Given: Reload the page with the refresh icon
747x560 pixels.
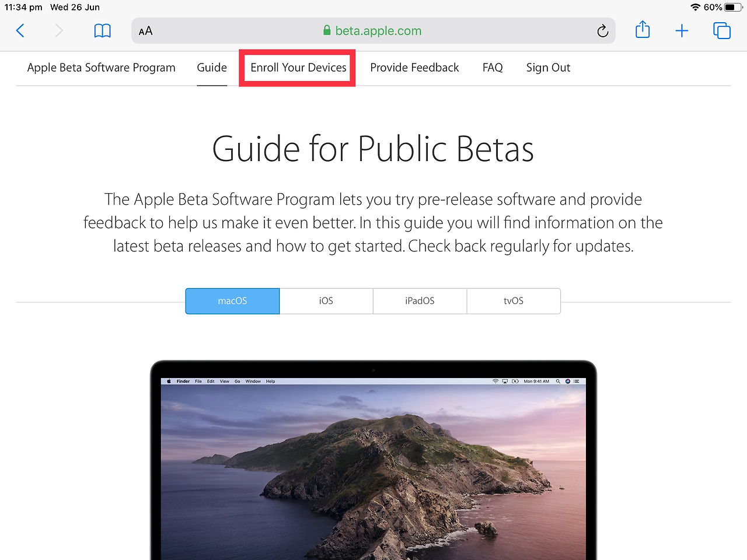Looking at the screenshot, I should point(603,31).
